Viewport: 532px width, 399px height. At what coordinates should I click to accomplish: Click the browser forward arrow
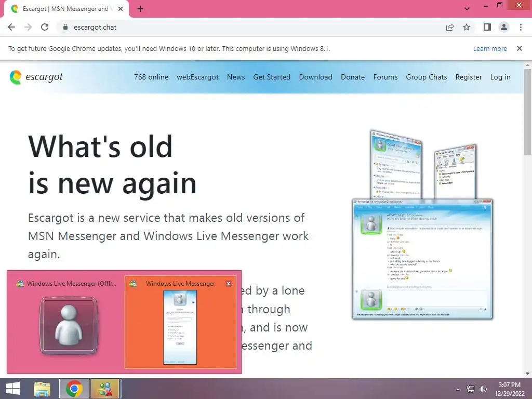click(x=28, y=27)
